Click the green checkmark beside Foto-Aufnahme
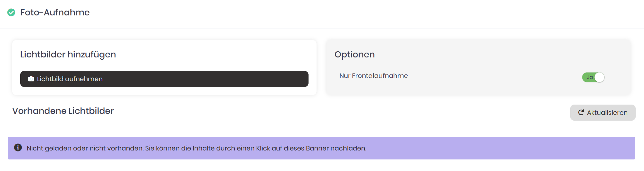Image resolution: width=644 pixels, height=171 pixels. 11,13
